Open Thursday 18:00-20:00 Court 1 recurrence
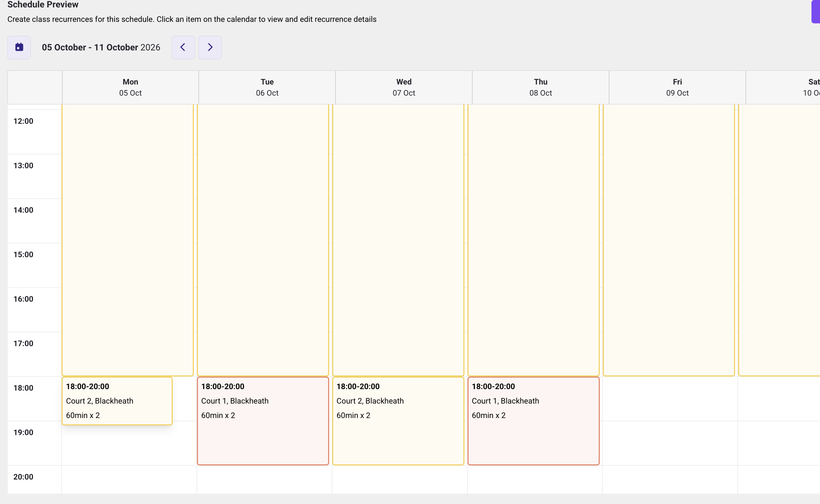Viewport: 820px width, 504px height. 533,421
